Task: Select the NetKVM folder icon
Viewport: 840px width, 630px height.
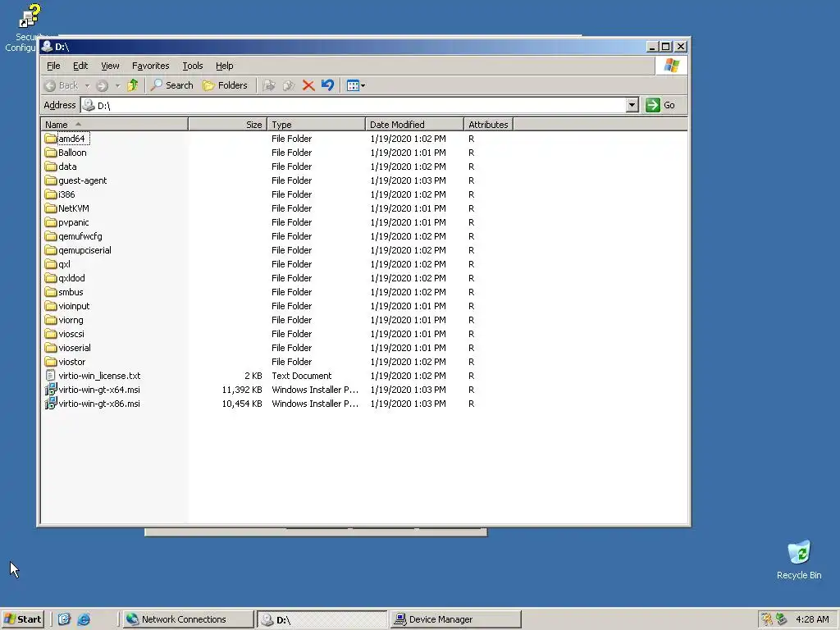Action: pos(51,208)
